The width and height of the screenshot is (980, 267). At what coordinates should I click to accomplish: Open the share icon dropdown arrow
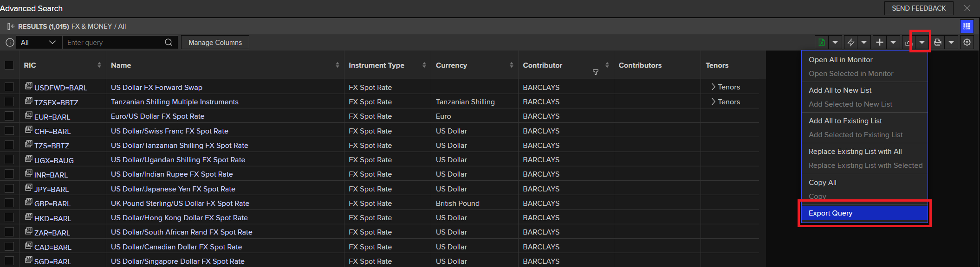(x=922, y=42)
